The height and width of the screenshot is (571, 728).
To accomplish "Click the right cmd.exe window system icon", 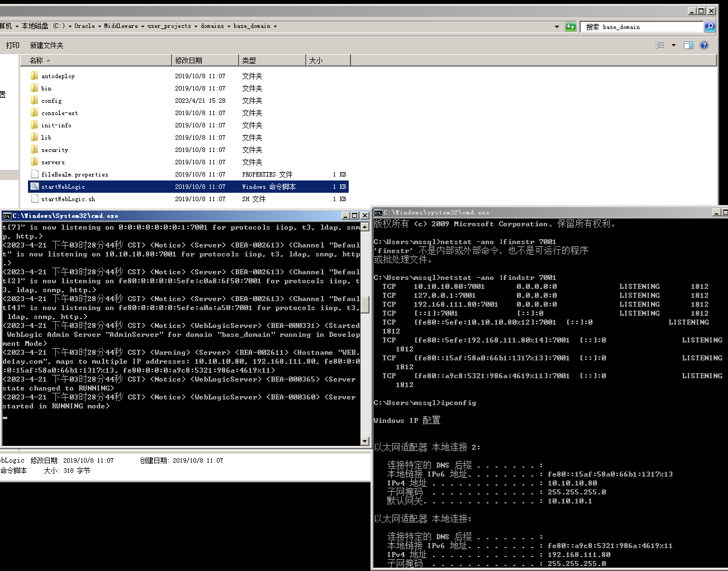I will click(x=378, y=212).
